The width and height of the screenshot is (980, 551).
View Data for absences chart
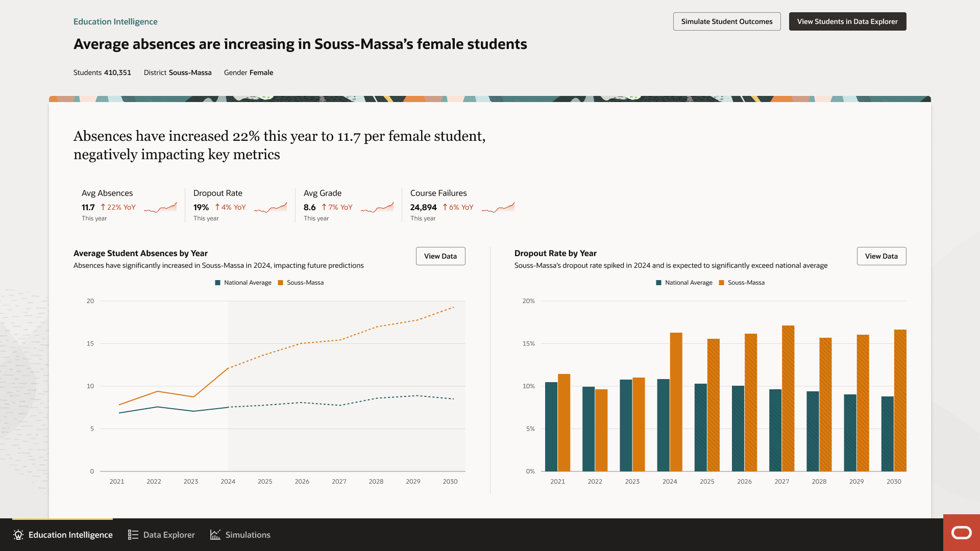point(440,256)
